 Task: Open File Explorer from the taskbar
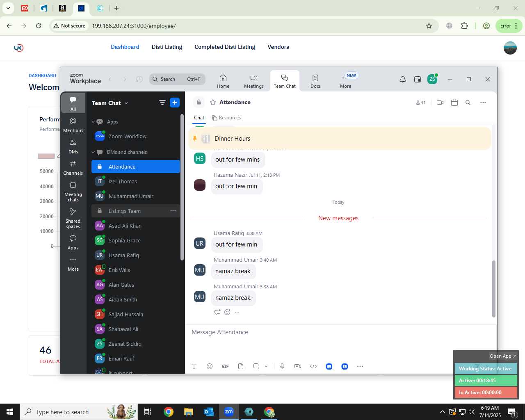189,412
